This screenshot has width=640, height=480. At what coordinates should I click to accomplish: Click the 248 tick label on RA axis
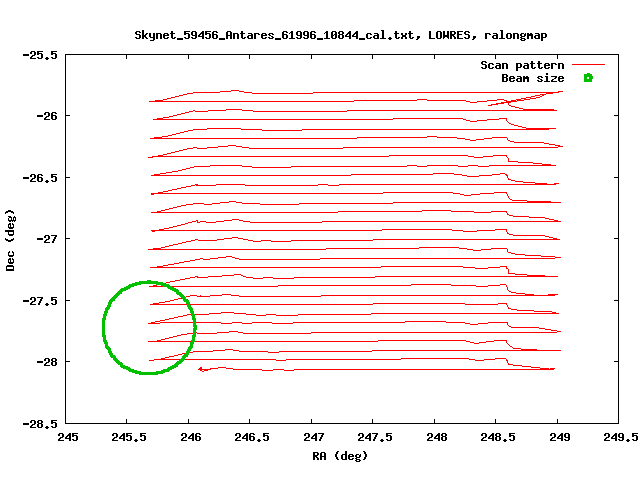point(437,437)
